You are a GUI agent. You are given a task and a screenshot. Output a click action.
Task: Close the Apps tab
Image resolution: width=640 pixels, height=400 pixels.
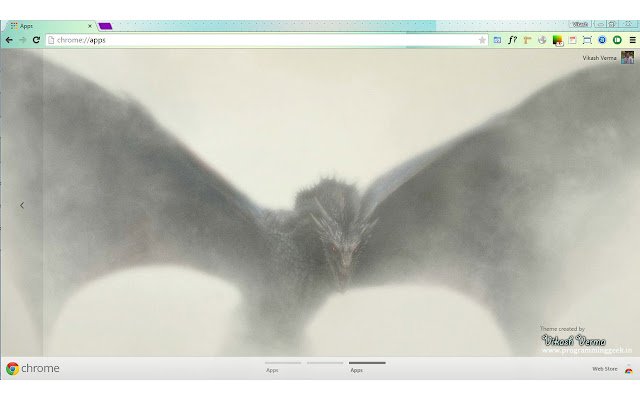click(90, 26)
